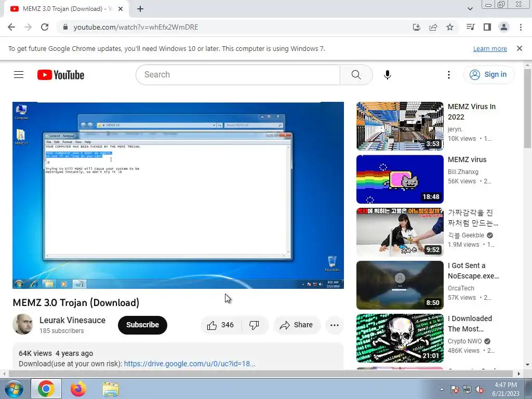The width and height of the screenshot is (532, 399).
Task: Close the MEMZ 3.0 Trojan tab
Action: point(121,9)
